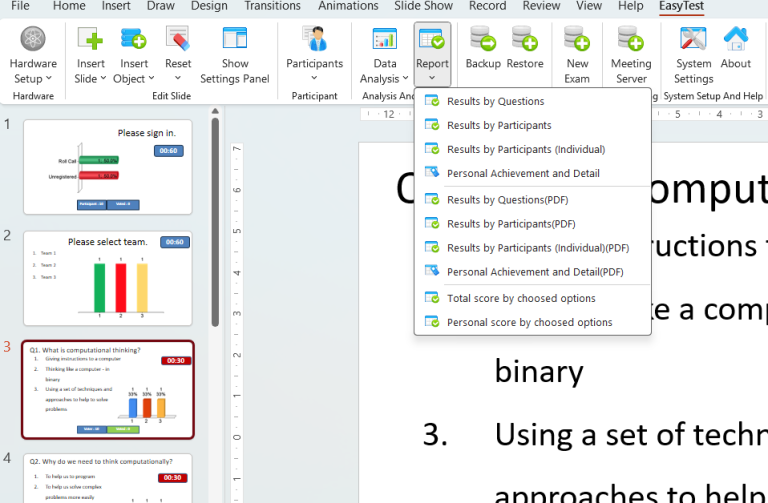
Task: Switch to the Transitions tab
Action: pyautogui.click(x=272, y=6)
